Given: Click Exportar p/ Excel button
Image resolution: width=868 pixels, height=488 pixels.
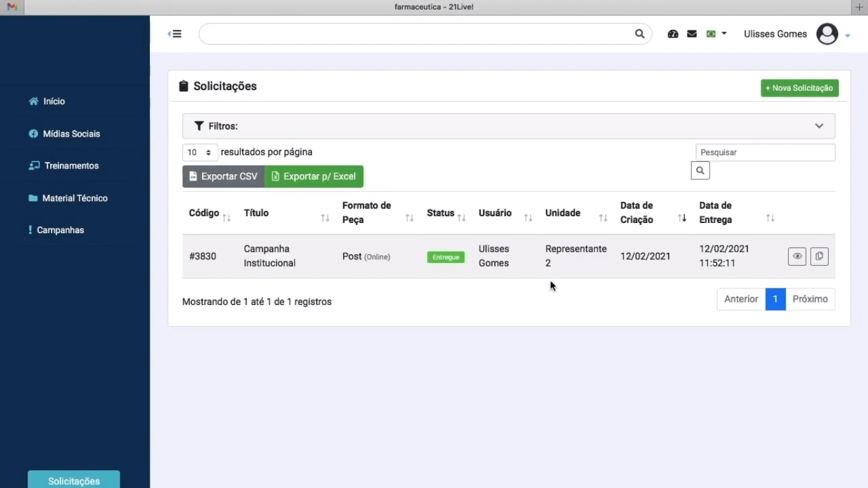Looking at the screenshot, I should click(x=314, y=177).
